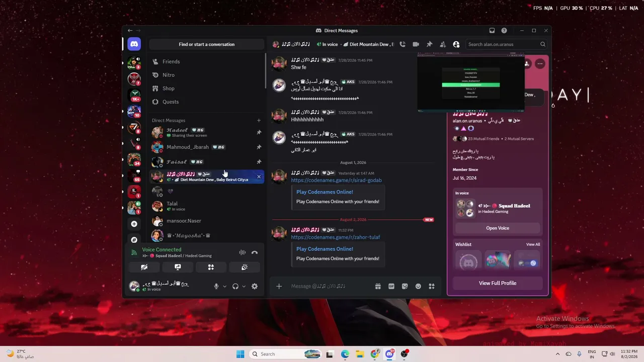
Task: Open your own user profile panel
Action: click(x=166, y=286)
